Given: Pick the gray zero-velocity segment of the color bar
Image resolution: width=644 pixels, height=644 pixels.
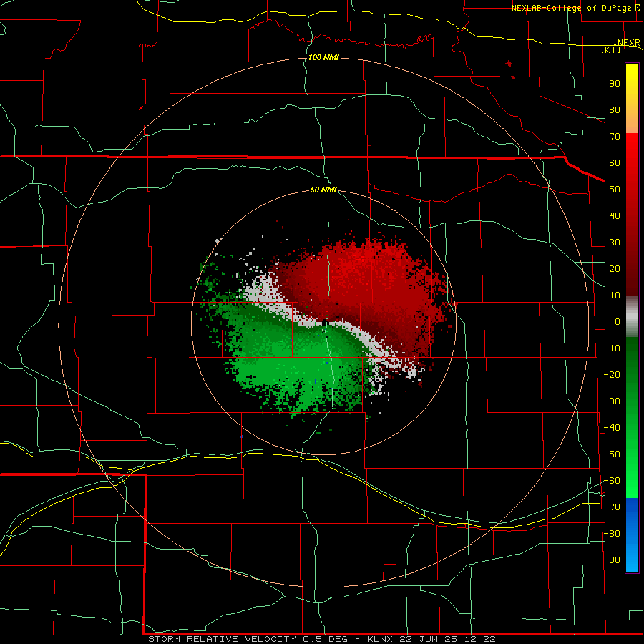Looking at the screenshot, I should (632, 317).
